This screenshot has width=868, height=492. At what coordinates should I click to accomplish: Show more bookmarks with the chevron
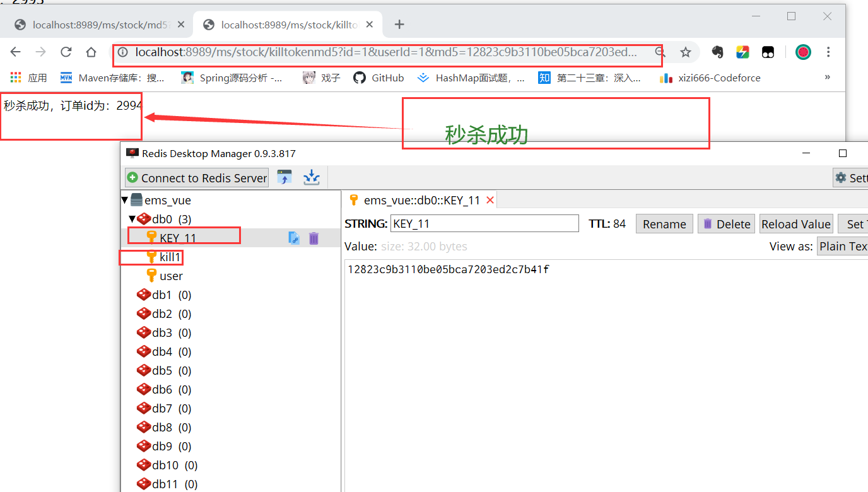click(828, 77)
